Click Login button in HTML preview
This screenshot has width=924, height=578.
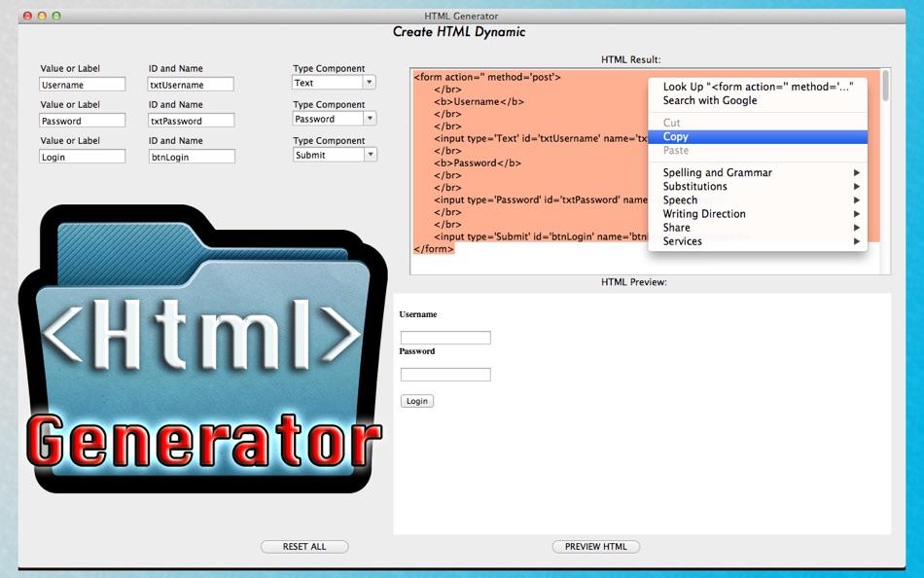[x=417, y=401]
